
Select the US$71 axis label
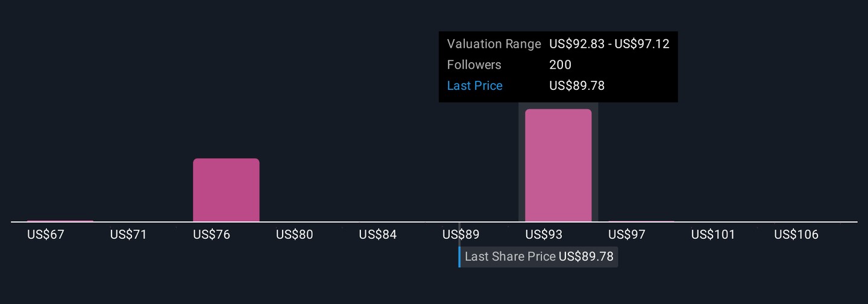(128, 235)
